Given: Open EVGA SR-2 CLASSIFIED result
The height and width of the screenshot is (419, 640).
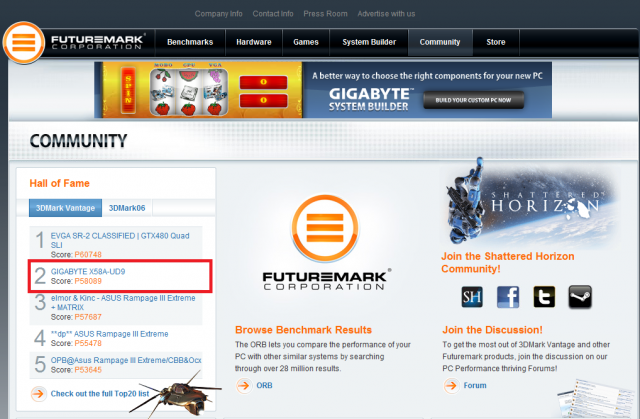Looking at the screenshot, I should pyautogui.click(x=120, y=240).
